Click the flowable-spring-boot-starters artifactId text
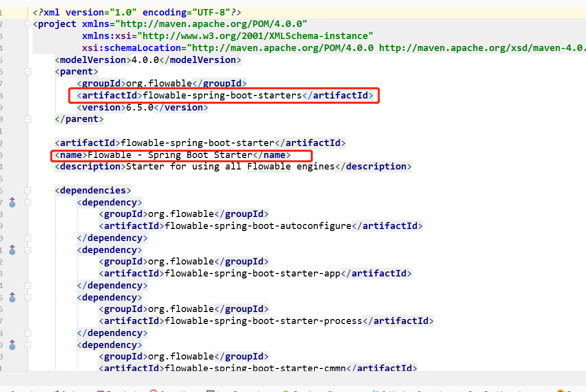Screen dimensions: 586x392 coord(222,95)
